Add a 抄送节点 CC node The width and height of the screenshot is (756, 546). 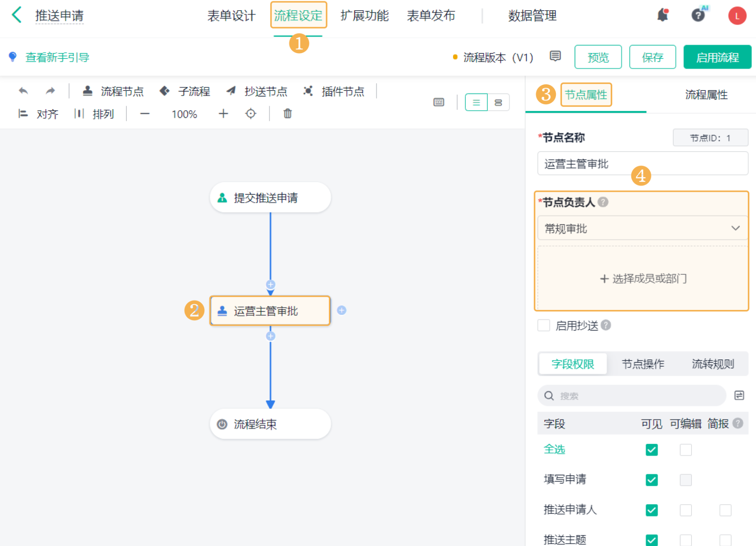click(x=257, y=91)
